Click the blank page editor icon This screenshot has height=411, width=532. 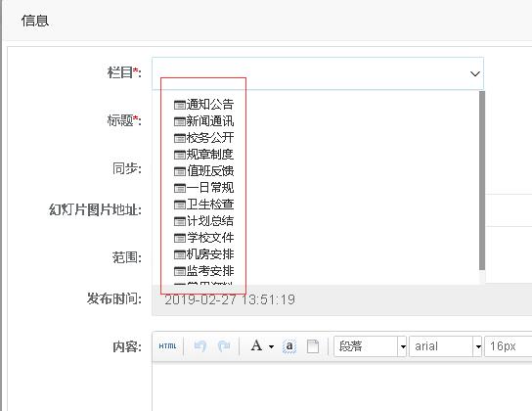click(313, 346)
